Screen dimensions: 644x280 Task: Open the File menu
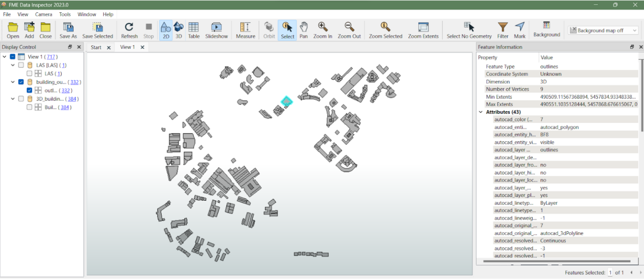pos(7,14)
